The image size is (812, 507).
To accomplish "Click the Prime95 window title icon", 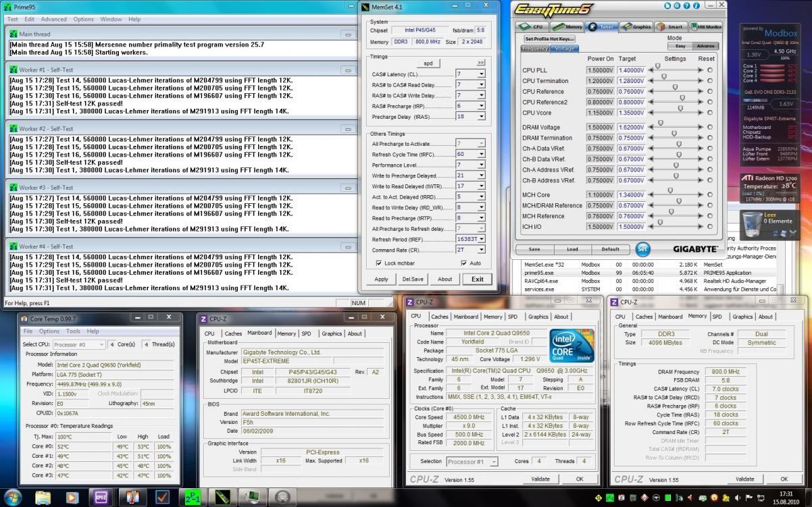I will pyautogui.click(x=9, y=6).
